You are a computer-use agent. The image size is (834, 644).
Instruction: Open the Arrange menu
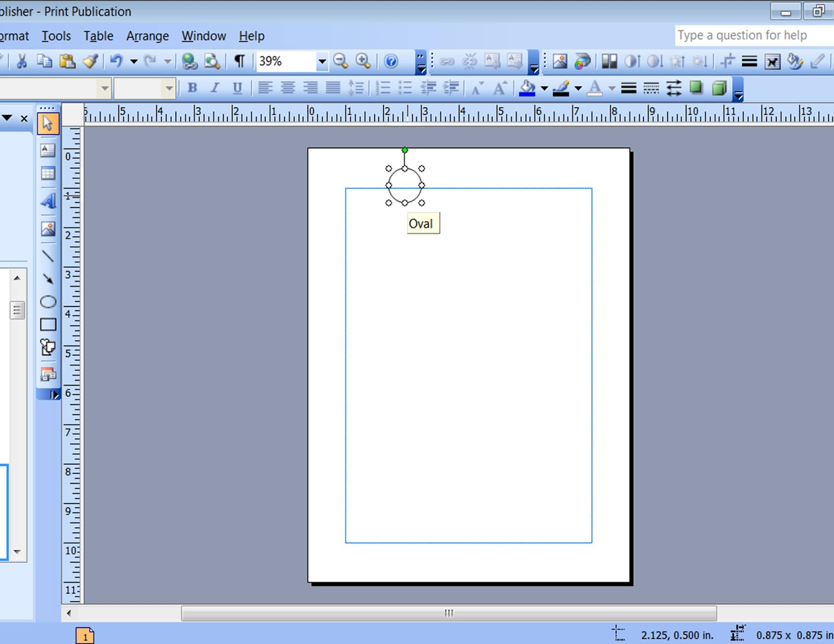(x=148, y=36)
